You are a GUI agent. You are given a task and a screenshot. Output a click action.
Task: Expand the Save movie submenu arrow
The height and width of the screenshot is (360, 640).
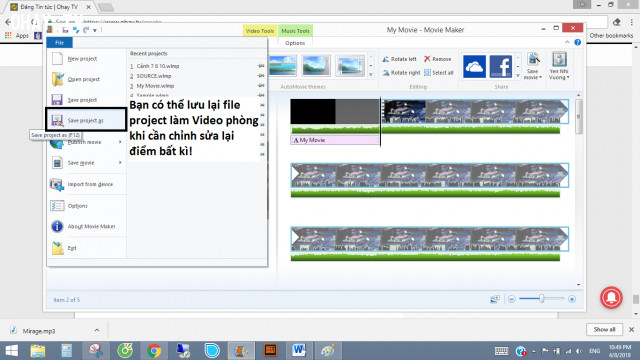click(120, 162)
